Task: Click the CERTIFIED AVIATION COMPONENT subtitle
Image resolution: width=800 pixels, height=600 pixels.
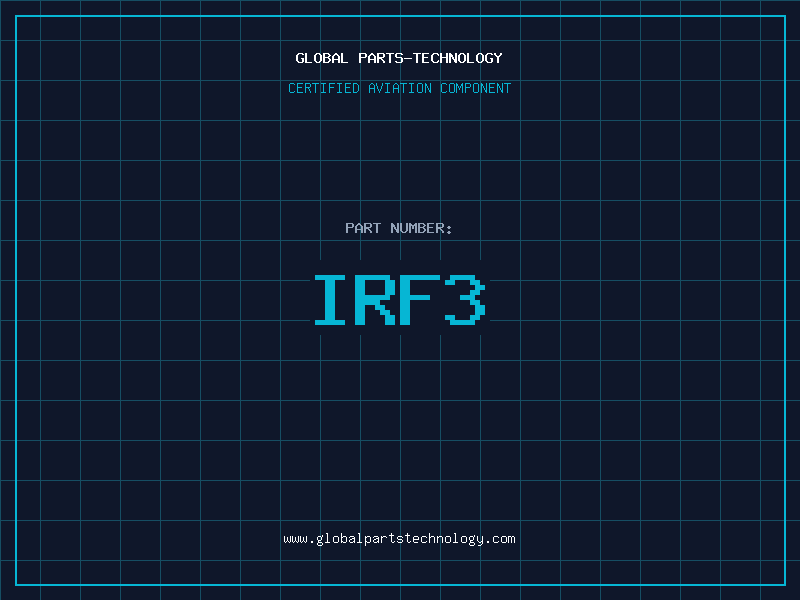Action: click(x=399, y=88)
